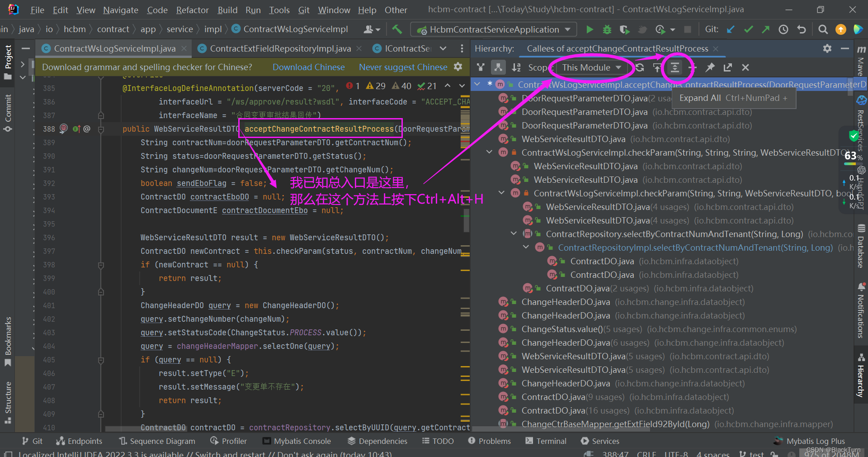Click Download Chinese link
868x457 pixels.
point(308,67)
